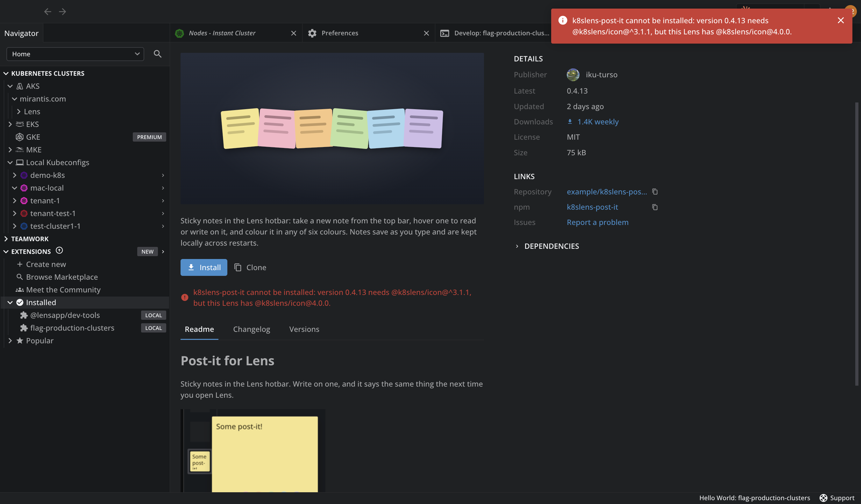The image size is (861, 504).
Task: Click the Support lifebuoy icon
Action: click(823, 498)
